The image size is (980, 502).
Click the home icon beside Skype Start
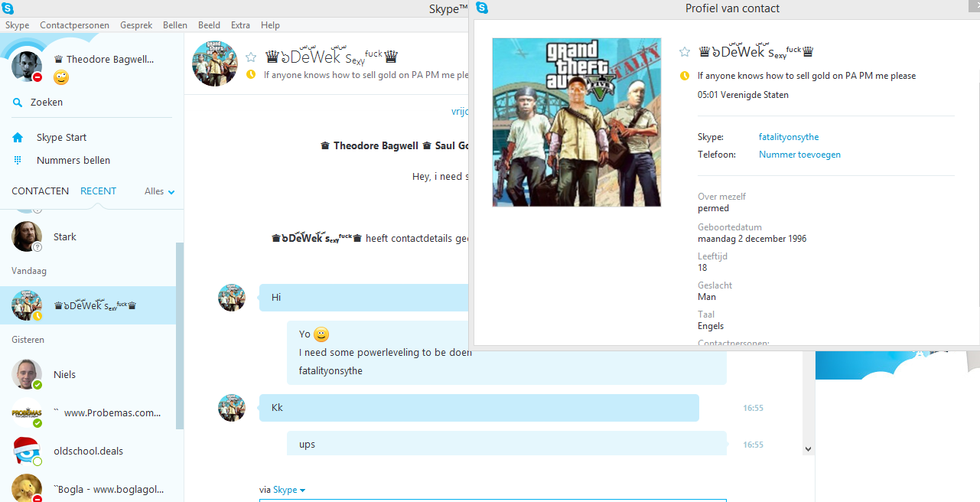pos(18,138)
